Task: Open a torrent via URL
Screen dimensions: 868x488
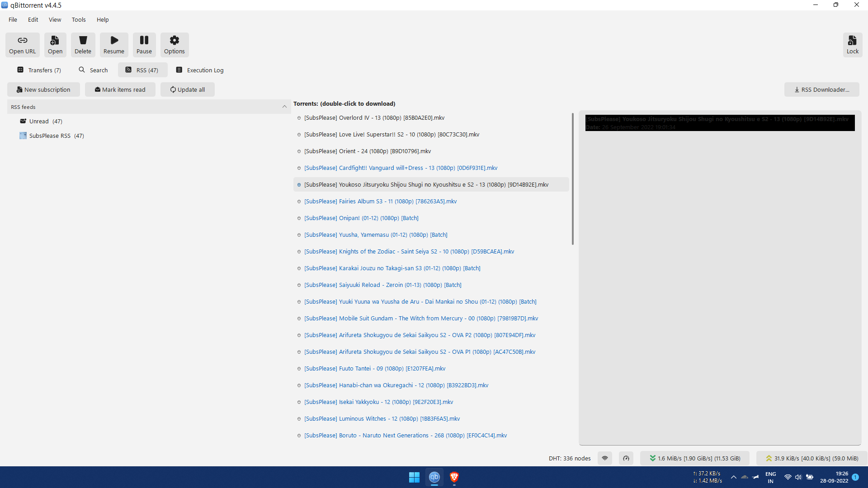Action: [22, 44]
